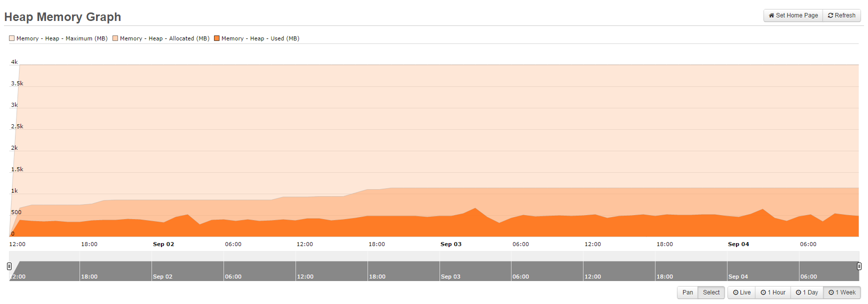Toggle Memory Heap Allocated legend swatch

115,38
